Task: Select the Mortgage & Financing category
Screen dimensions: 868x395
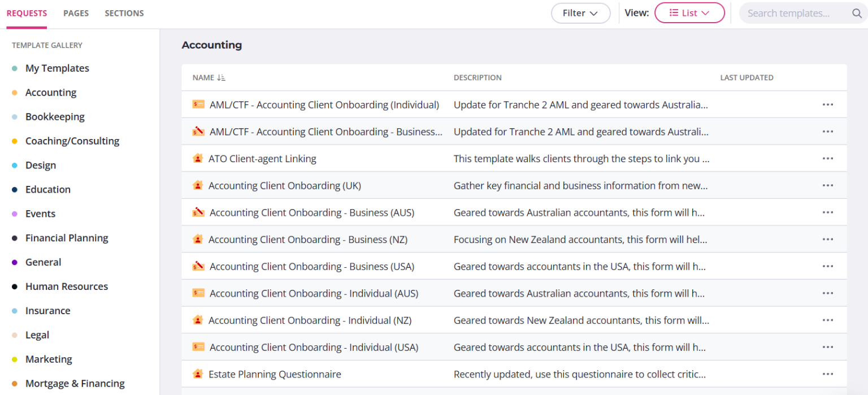Action: pyautogui.click(x=75, y=384)
